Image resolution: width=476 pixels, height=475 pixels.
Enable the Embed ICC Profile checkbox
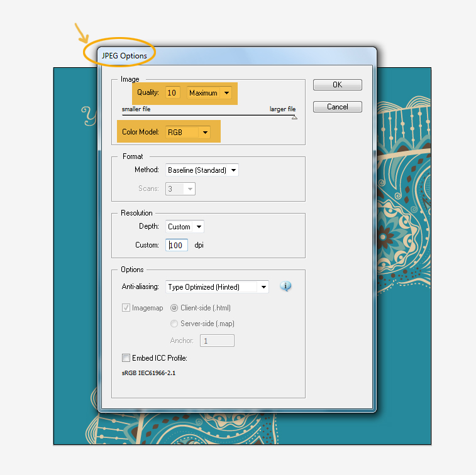[126, 358]
